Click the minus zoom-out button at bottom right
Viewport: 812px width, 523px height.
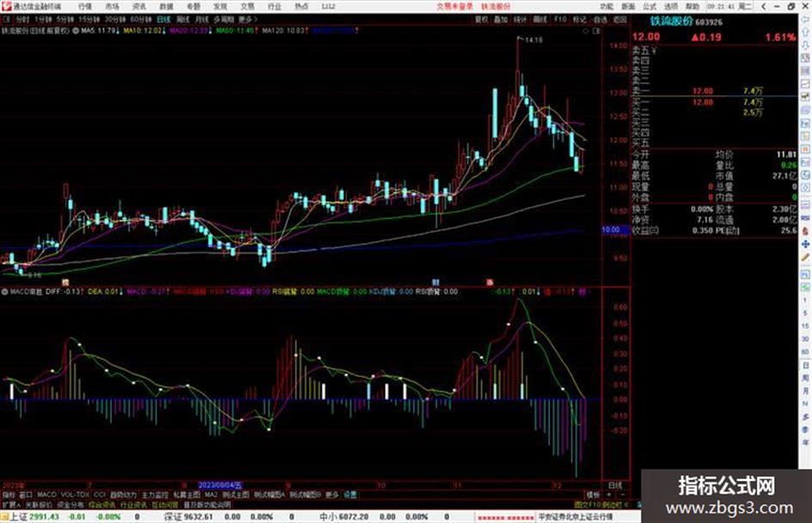[x=622, y=495]
